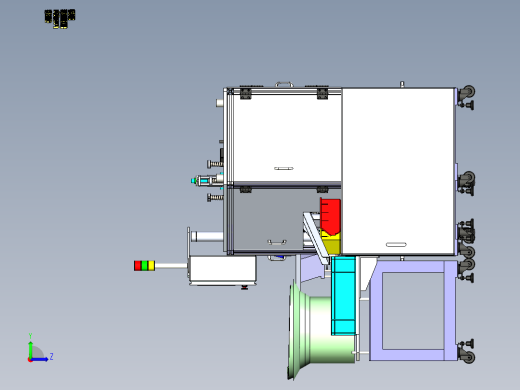Viewport: 520px width, 390px height.
Task: Select the red segment of signal tower light
Action: point(137,266)
